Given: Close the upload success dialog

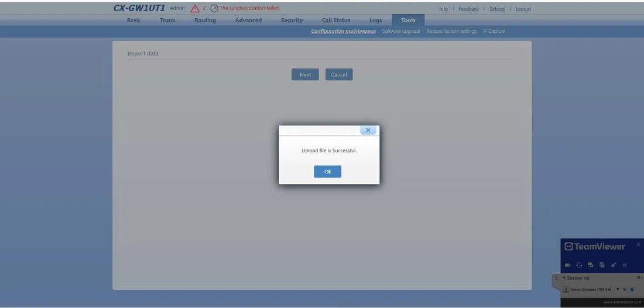Looking at the screenshot, I should [368, 130].
